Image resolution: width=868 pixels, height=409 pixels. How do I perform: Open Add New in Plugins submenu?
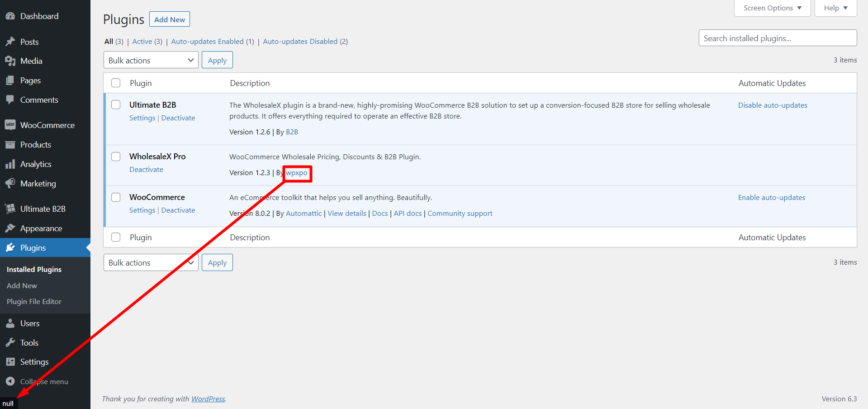(22, 286)
